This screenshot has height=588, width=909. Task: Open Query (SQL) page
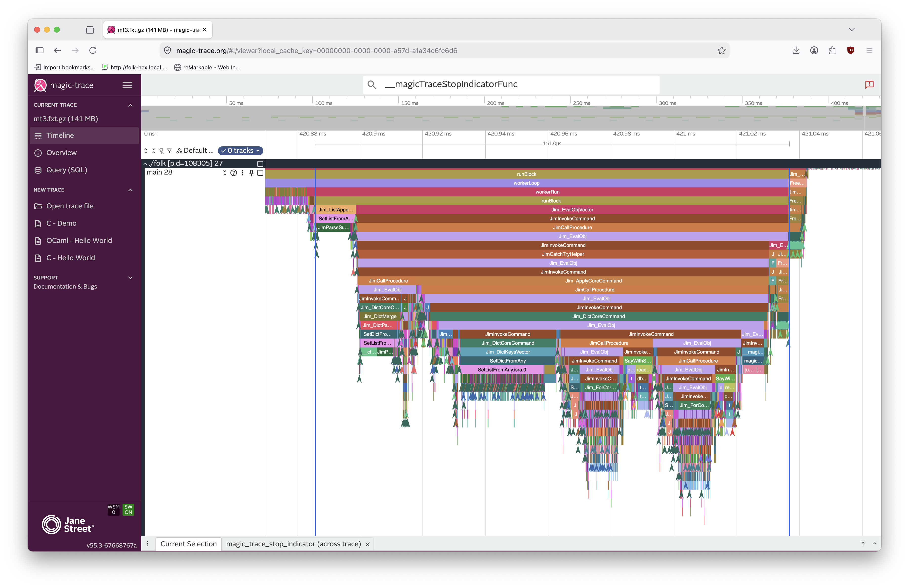point(84,170)
